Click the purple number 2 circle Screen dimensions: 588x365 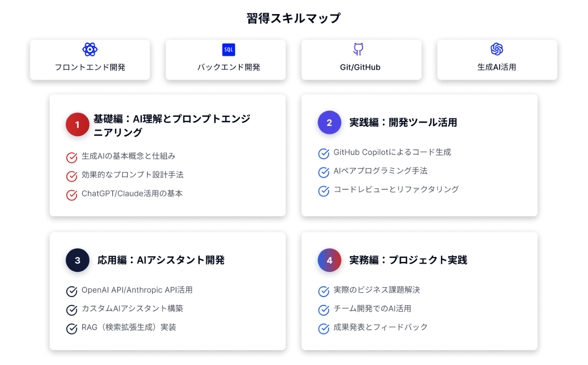click(x=329, y=123)
